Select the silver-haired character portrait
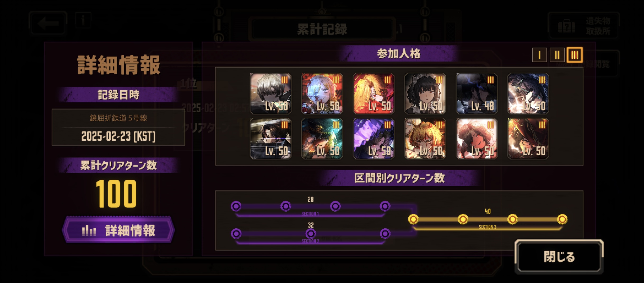The width and height of the screenshot is (644, 283). point(270,93)
